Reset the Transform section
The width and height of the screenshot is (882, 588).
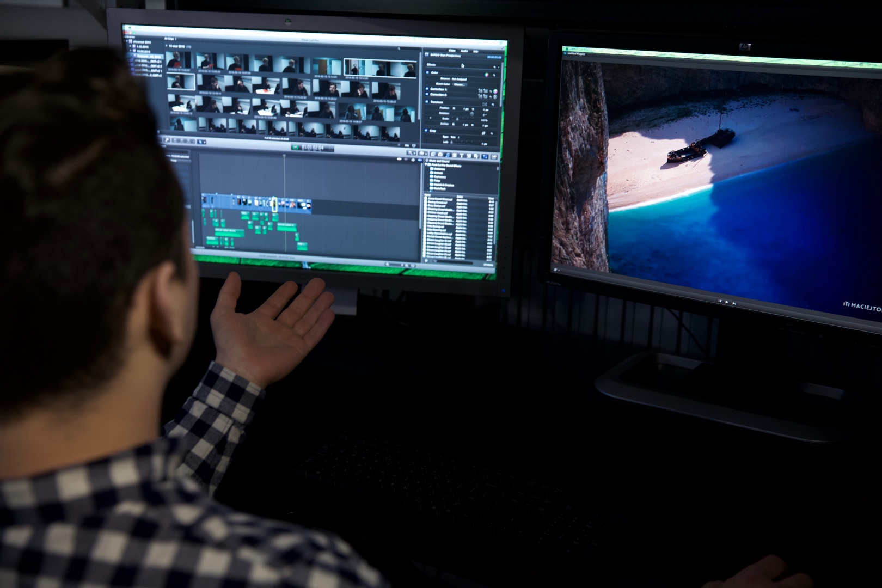tap(493, 105)
